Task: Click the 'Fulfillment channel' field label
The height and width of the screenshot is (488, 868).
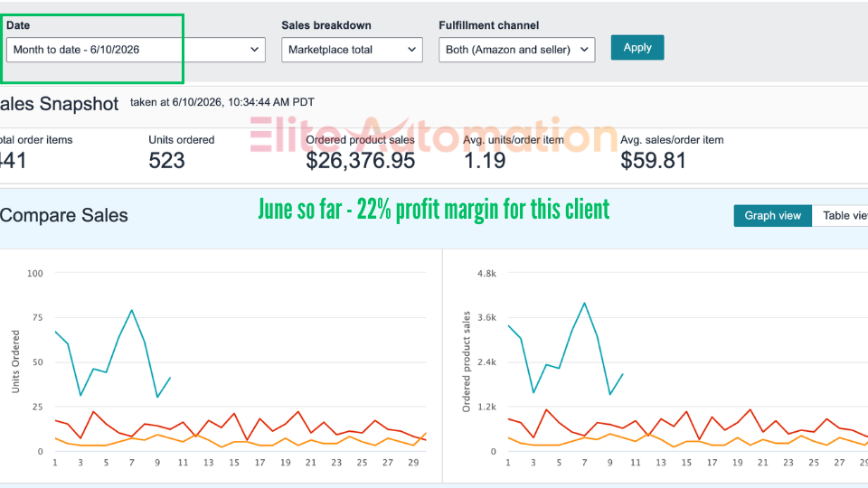Action: tap(489, 25)
